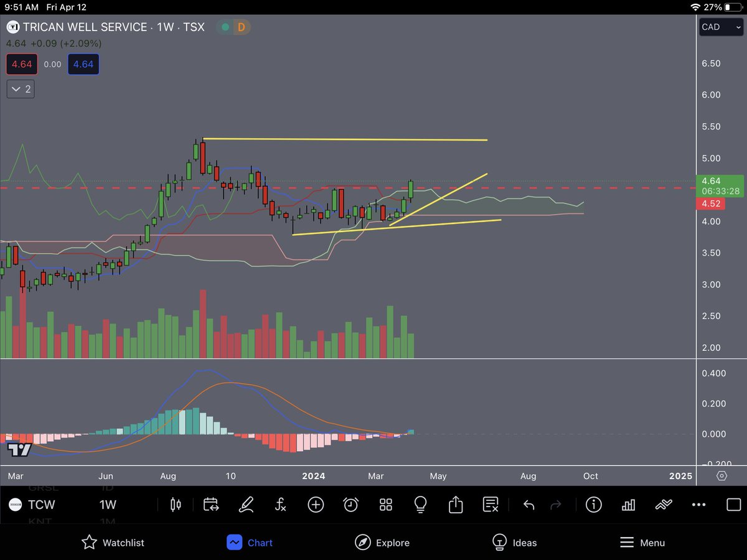Open the three-dot more menu
Viewport: 747px width, 560px height.
pos(698,505)
